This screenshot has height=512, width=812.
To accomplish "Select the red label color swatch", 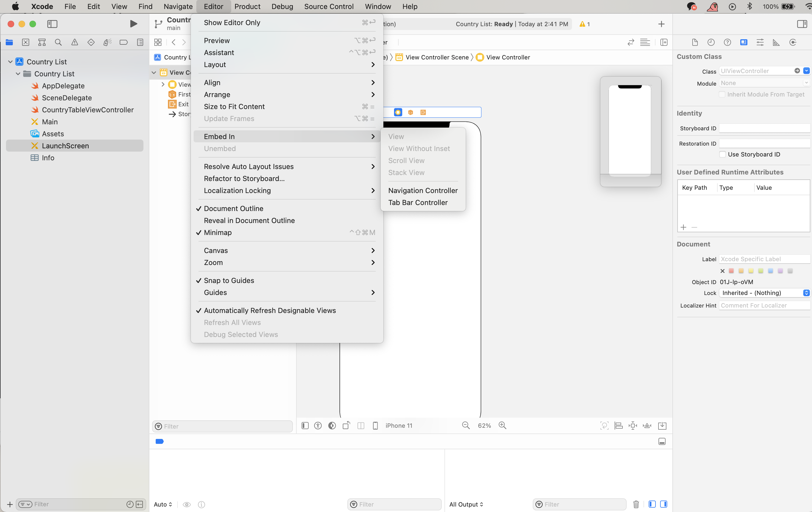I will click(731, 271).
